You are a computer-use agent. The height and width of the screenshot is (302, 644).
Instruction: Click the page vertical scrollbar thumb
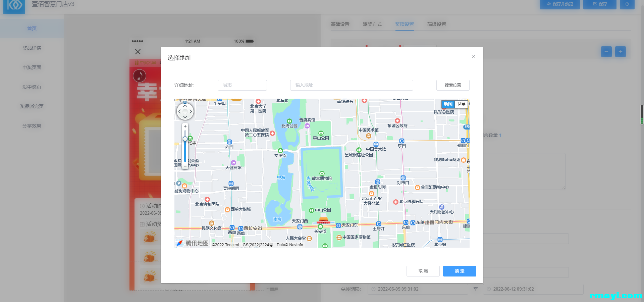pos(642,115)
